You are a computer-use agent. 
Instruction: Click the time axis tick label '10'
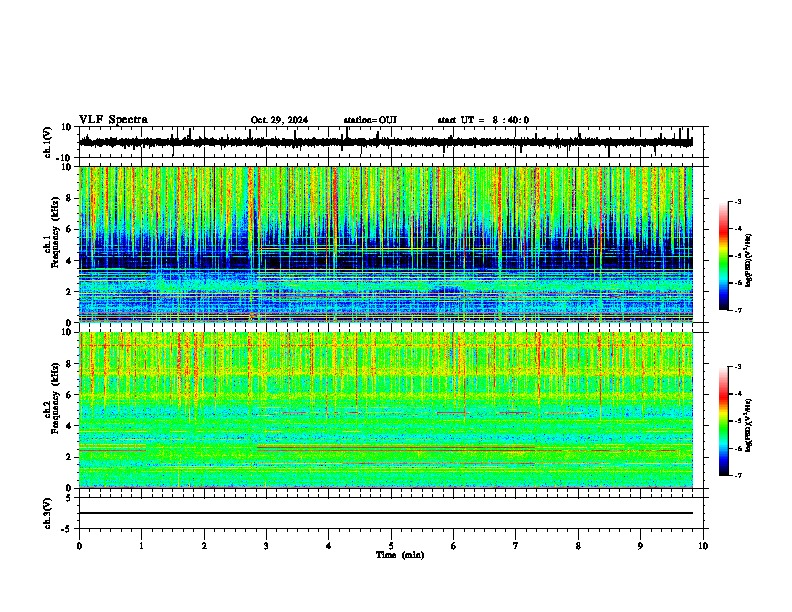703,546
